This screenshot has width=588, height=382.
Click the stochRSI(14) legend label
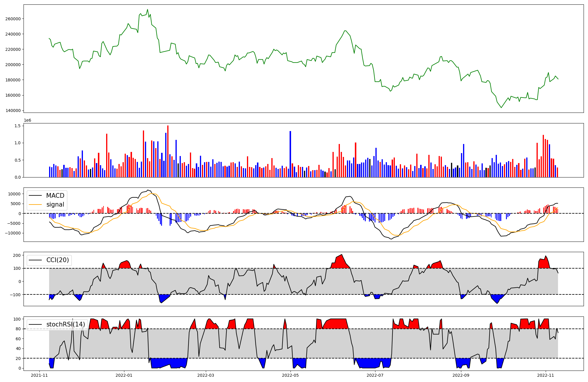click(x=66, y=324)
